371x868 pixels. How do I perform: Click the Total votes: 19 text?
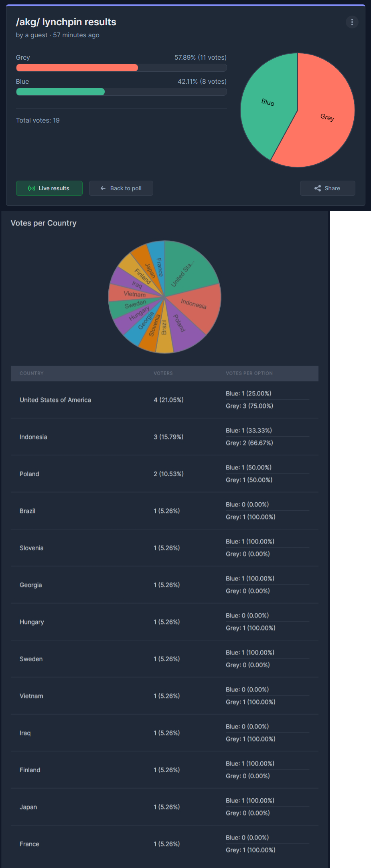[38, 120]
